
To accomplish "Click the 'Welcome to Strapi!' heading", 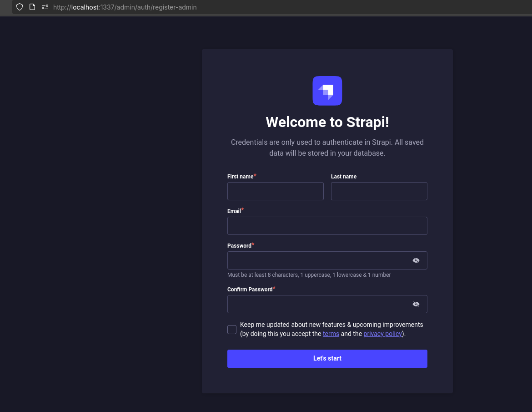I will [x=327, y=122].
